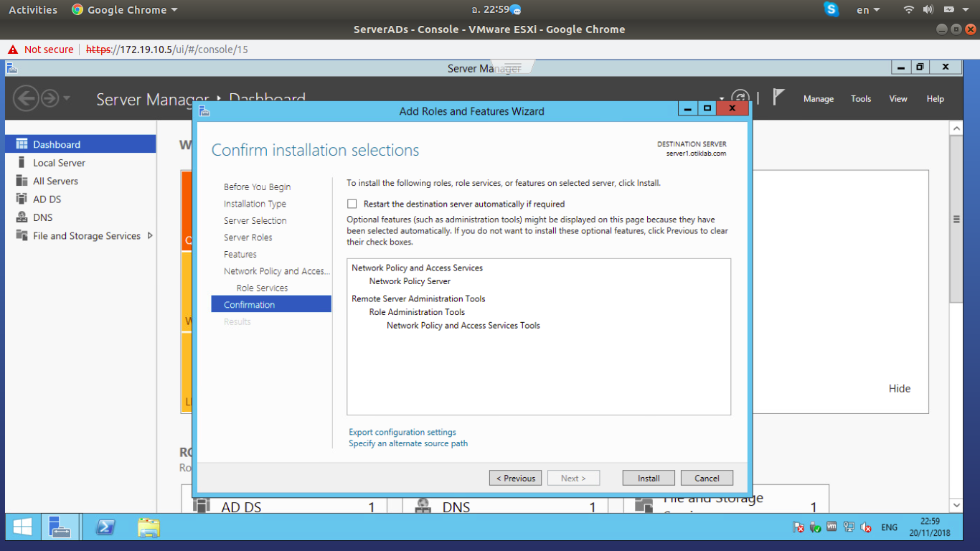Click the Chrome address bar URL
The image size is (980, 551).
[x=167, y=50]
